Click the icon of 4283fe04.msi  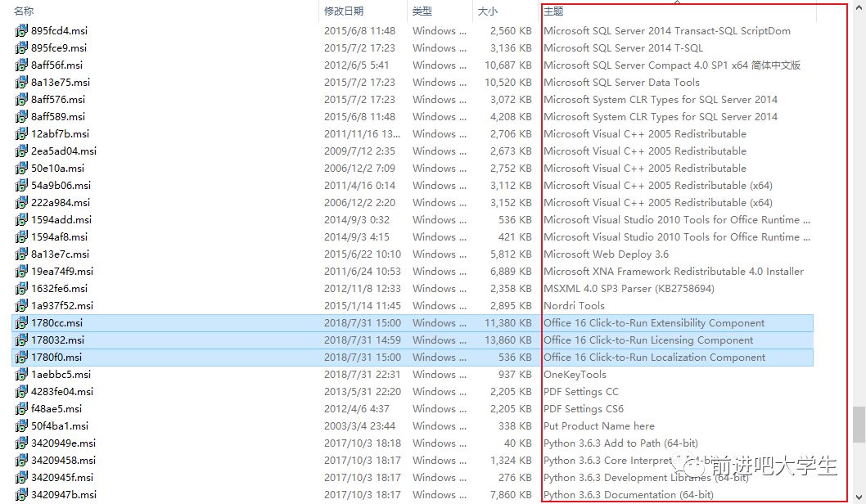[x=21, y=391]
